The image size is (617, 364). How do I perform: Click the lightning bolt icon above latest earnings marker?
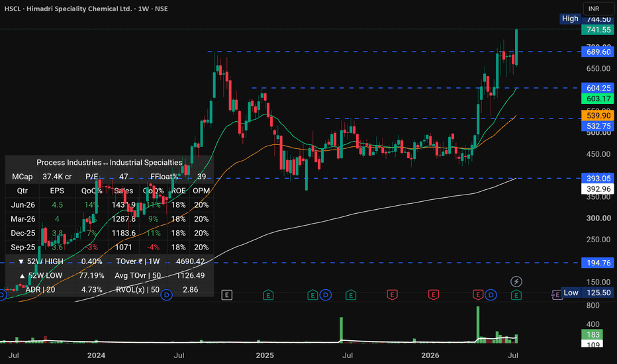tap(516, 281)
